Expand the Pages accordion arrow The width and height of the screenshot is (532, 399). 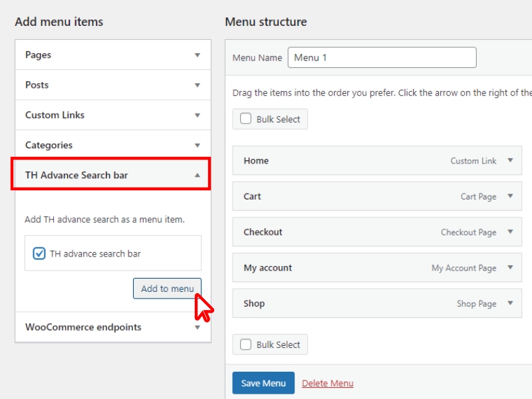point(197,55)
